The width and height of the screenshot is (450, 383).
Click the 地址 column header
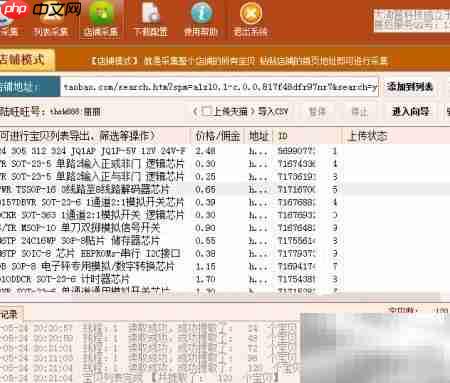coord(259,136)
